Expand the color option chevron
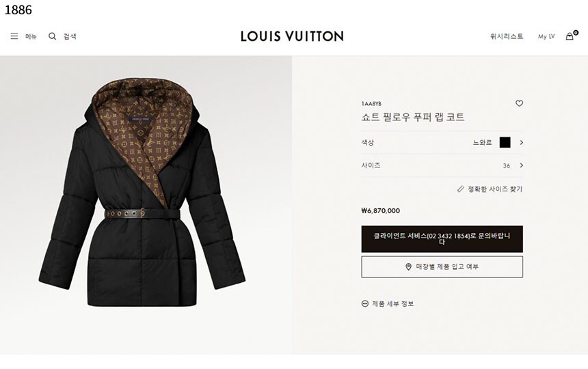The width and height of the screenshot is (588, 369). [521, 142]
